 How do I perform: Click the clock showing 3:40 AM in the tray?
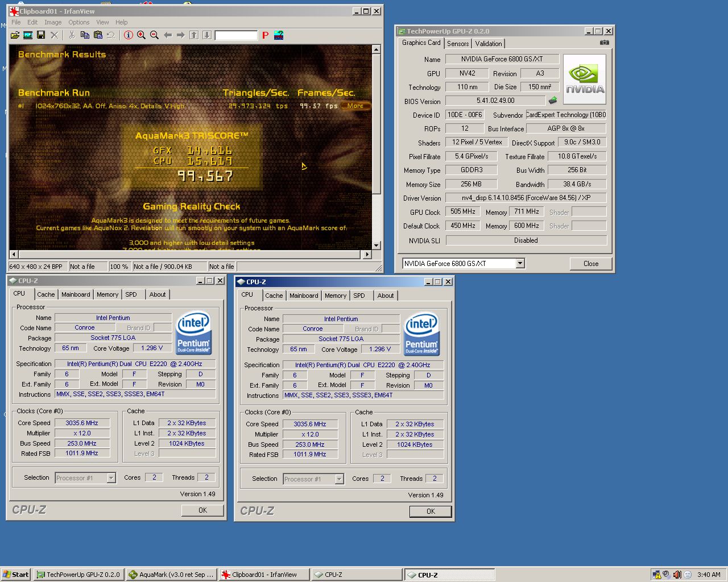(x=709, y=575)
